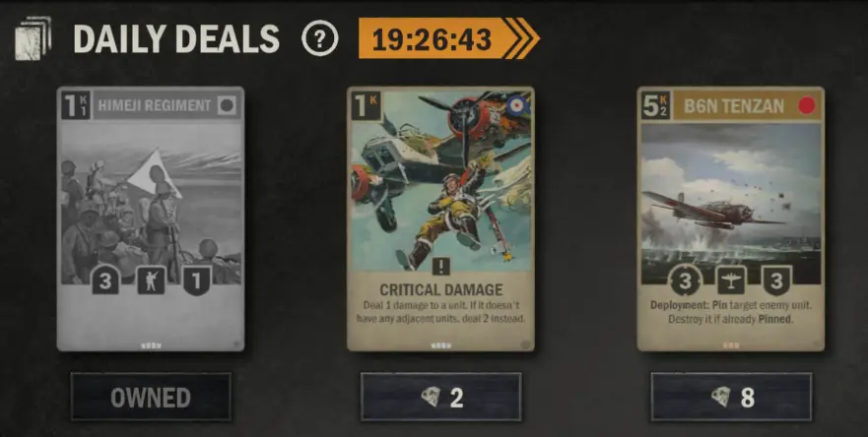Viewport: 868px width, 437px height.
Task: Click the card stack icon beside Daily Deals
Action: pos(33,38)
